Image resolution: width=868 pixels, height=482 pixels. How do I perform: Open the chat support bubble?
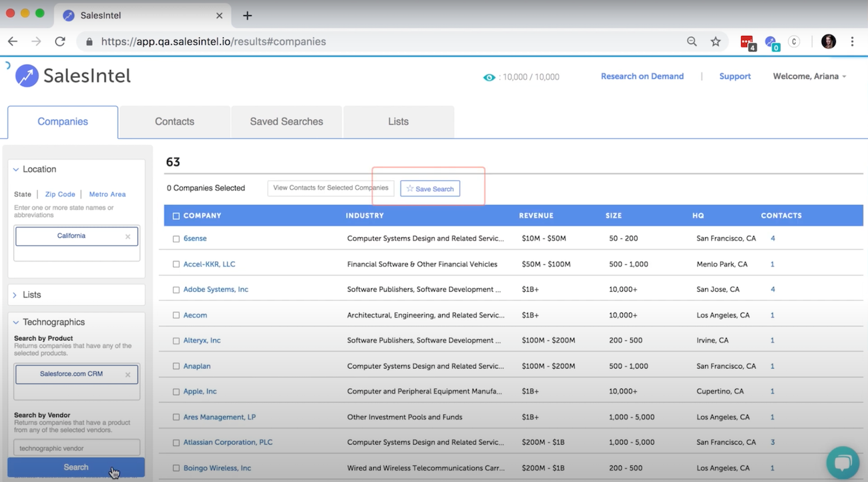coord(843,463)
